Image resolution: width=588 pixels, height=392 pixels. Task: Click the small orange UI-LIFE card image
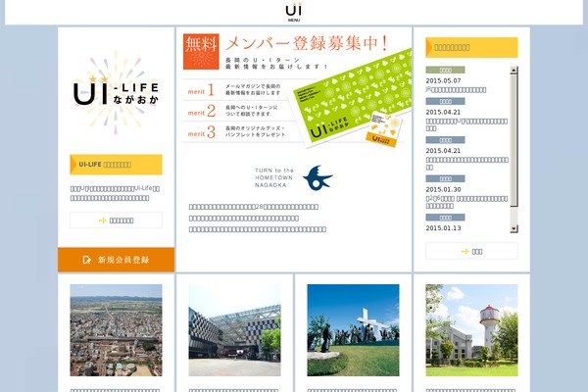click(x=383, y=129)
